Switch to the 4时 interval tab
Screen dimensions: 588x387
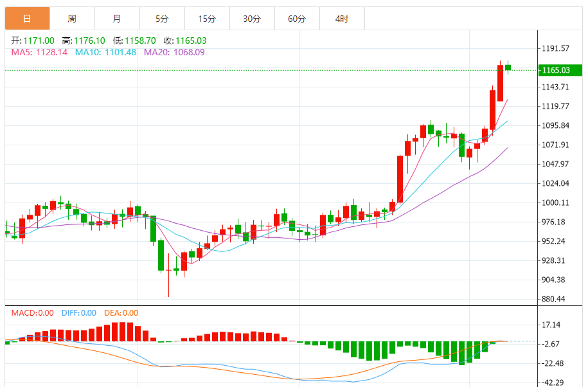click(342, 19)
